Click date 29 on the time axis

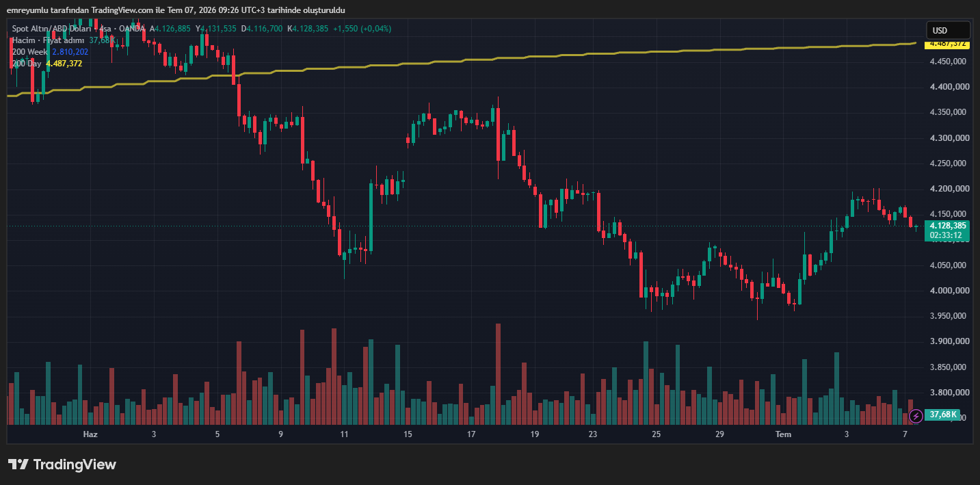click(719, 434)
